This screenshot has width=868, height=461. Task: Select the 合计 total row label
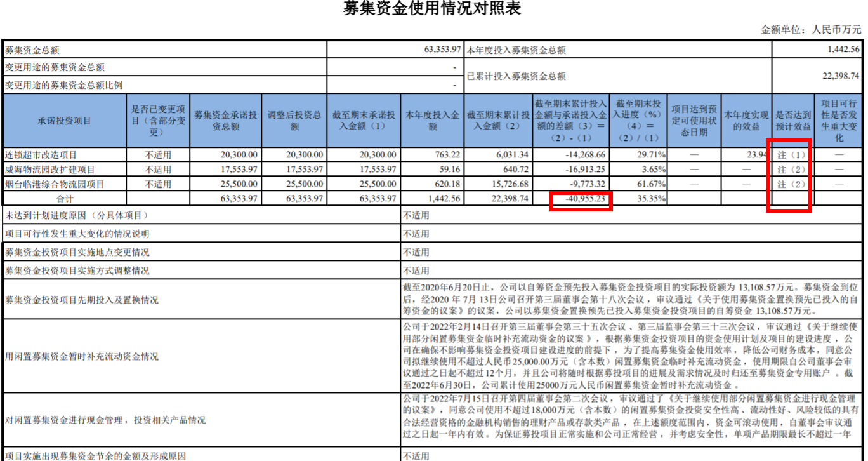65,199
